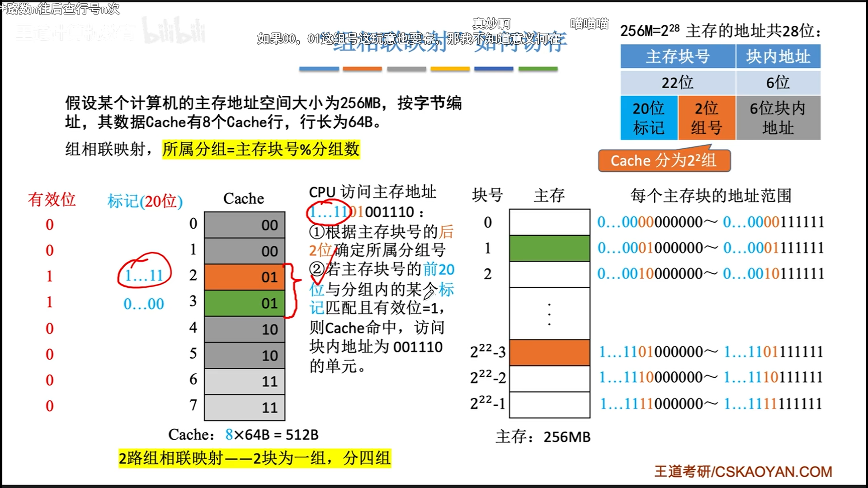Click the green title underline bar
Image resolution: width=868 pixels, height=488 pixels.
(538, 69)
